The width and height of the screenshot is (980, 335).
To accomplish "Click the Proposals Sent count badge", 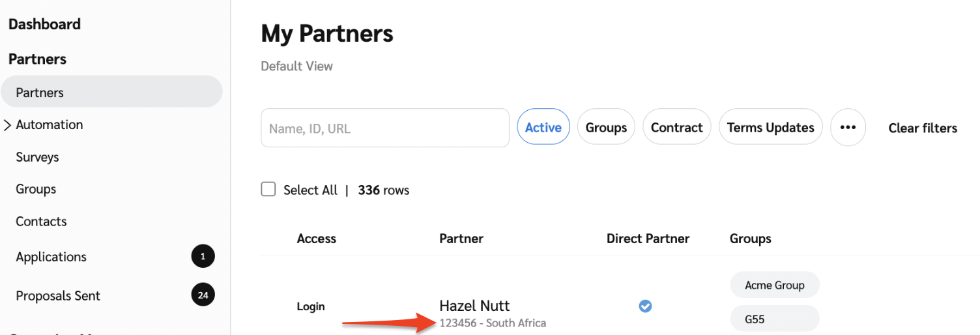I will [x=203, y=295].
